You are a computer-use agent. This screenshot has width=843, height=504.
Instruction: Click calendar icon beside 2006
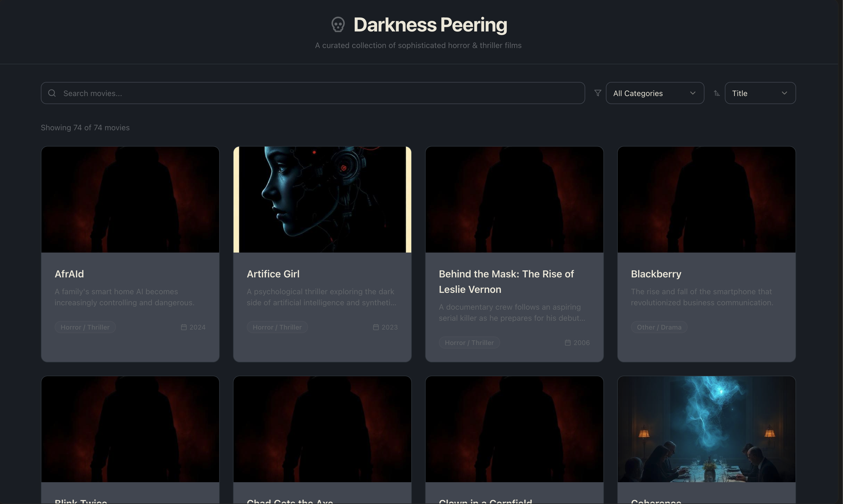[568, 343]
